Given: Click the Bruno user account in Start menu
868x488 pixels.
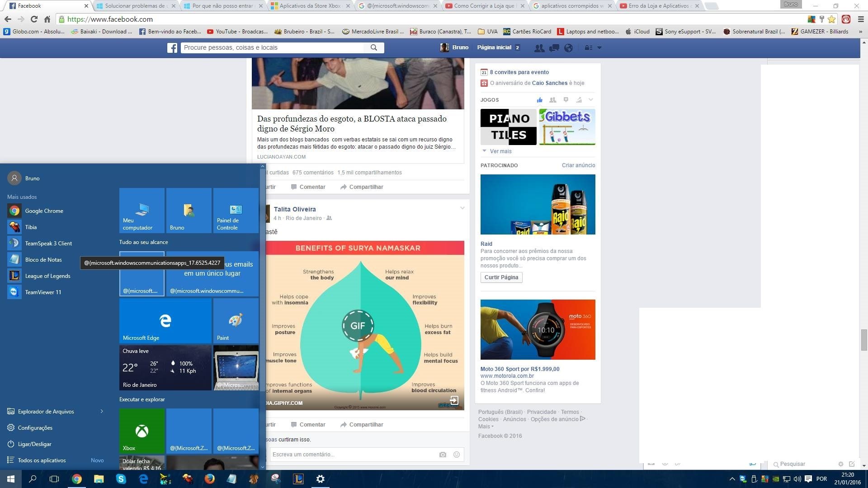Looking at the screenshot, I should pyautogui.click(x=24, y=178).
